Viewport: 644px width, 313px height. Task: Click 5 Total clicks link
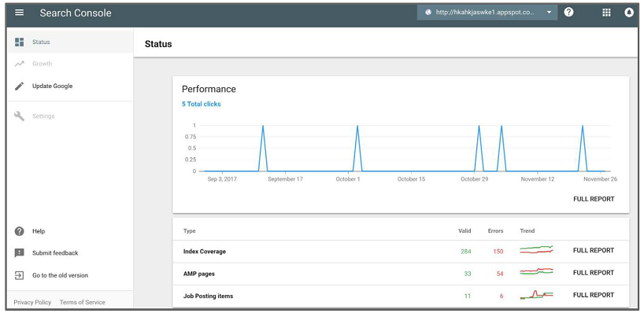click(202, 104)
